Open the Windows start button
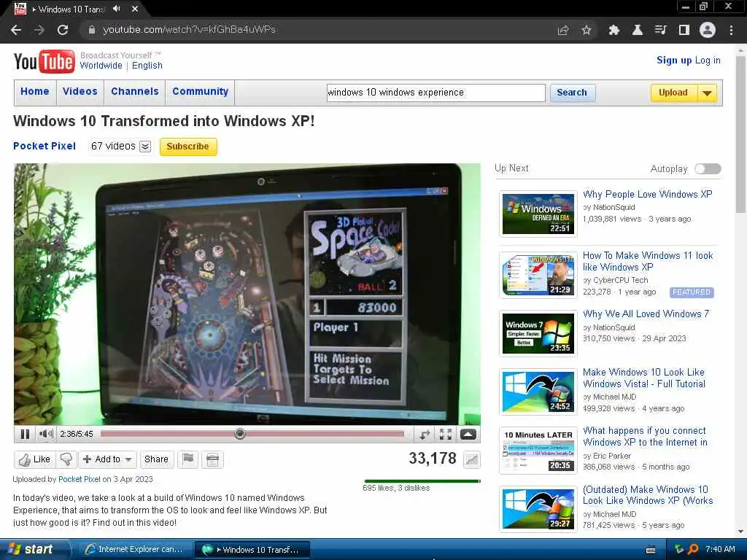 pyautogui.click(x=34, y=549)
